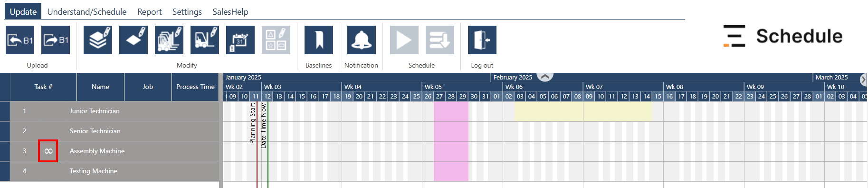Open the Notification bell icon

pos(362,40)
